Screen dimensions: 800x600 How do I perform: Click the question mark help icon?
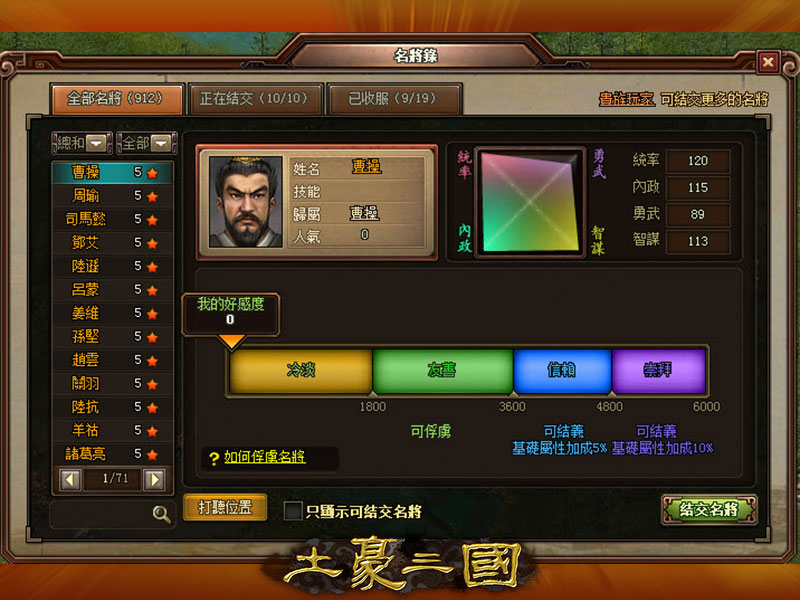click(x=214, y=458)
